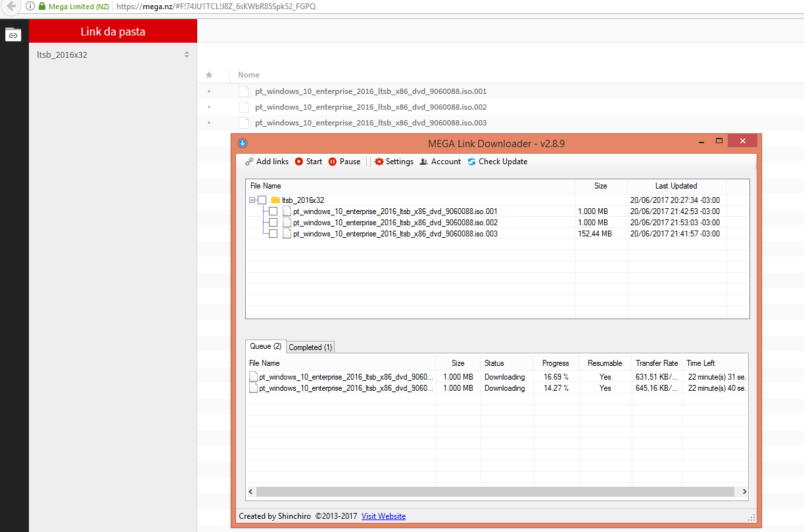Sort upper list by Last Updated column
The image size is (804, 532).
click(x=676, y=186)
